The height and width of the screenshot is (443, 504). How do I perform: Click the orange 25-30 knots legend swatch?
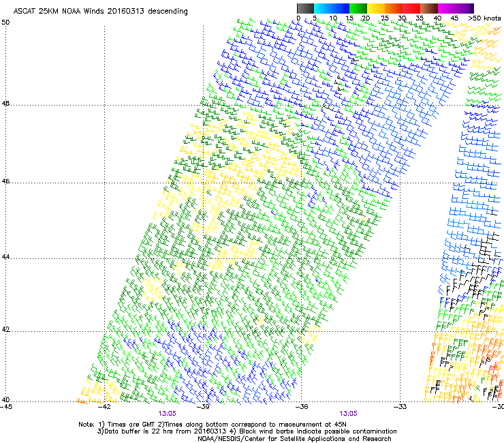[x=394, y=8]
